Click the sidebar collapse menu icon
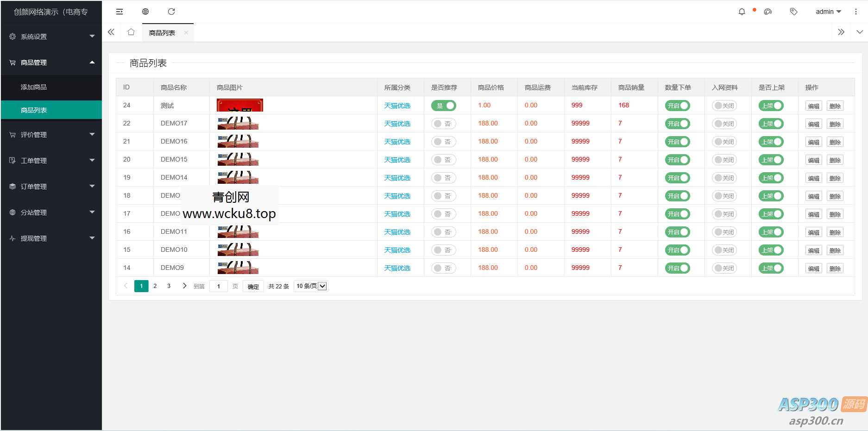Image resolution: width=868 pixels, height=431 pixels. [120, 12]
